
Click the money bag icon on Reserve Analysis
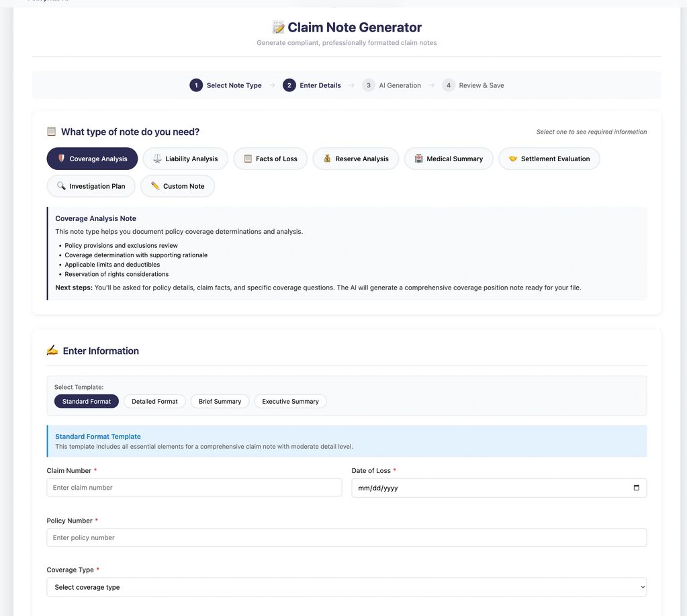327,159
